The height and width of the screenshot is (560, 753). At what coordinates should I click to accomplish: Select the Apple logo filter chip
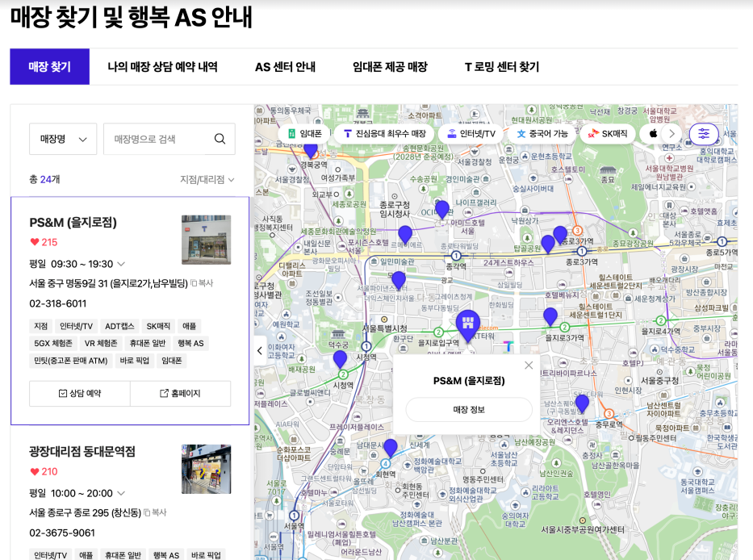[x=653, y=133]
